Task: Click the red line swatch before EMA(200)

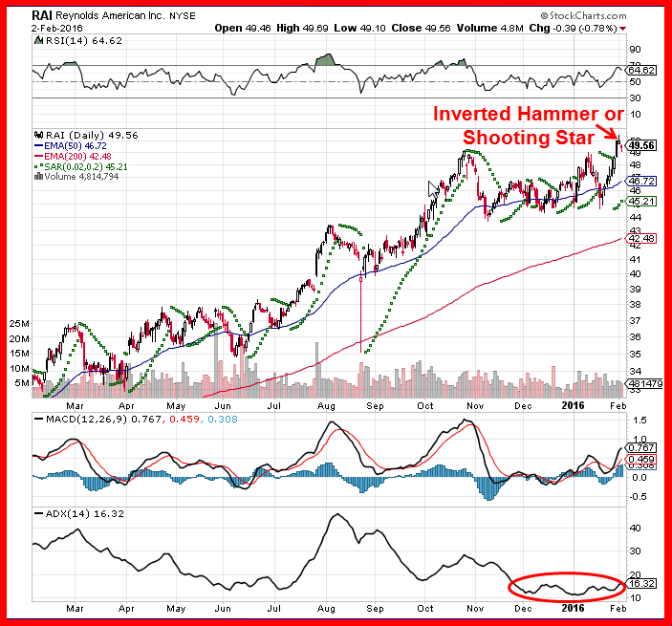Action: click(38, 157)
